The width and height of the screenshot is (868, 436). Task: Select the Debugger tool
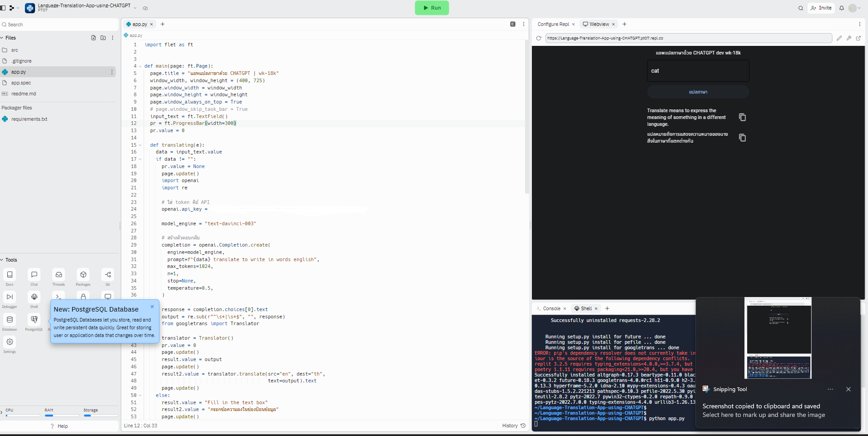[9, 299]
